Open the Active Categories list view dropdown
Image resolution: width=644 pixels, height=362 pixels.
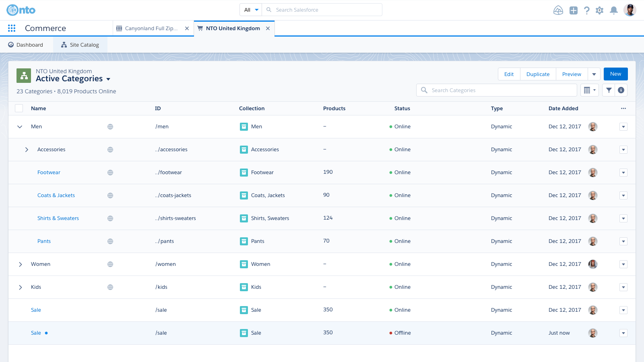(108, 79)
